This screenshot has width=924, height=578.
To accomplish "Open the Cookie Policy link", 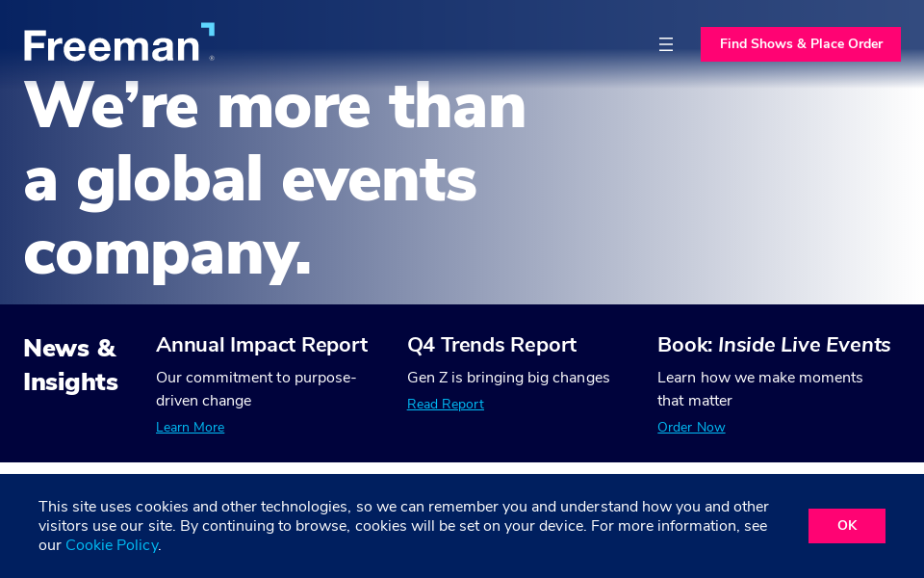I will tap(112, 545).
